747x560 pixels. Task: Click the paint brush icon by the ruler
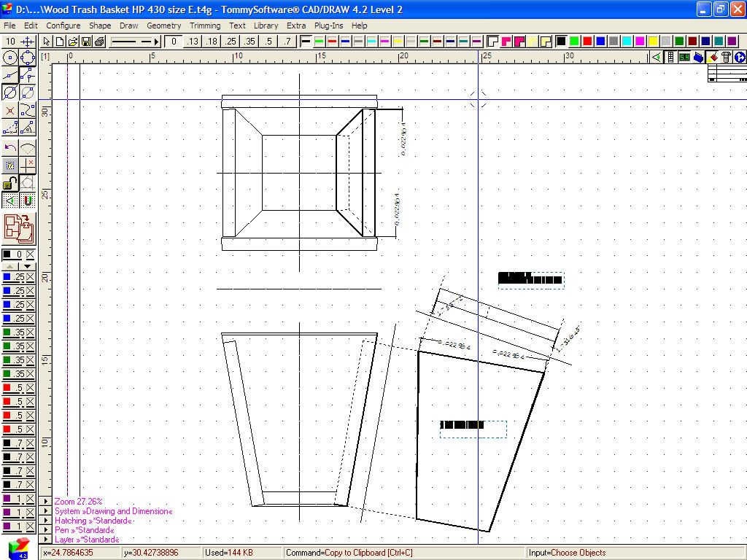pyautogui.click(x=712, y=57)
